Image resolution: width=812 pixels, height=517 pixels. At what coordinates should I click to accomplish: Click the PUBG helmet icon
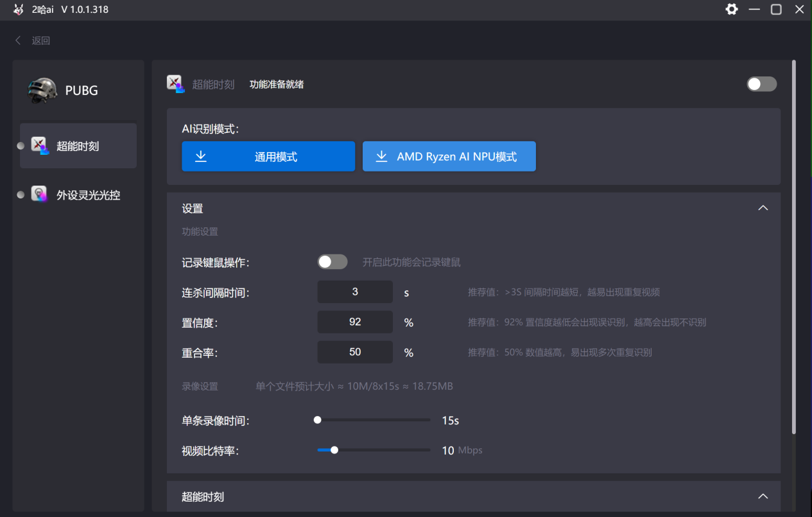coord(42,91)
